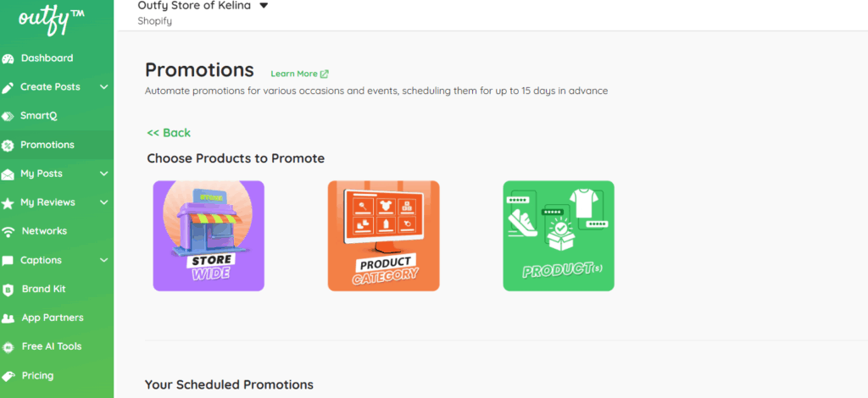Click the Dashboard gauge icon in sidebar

(8, 59)
